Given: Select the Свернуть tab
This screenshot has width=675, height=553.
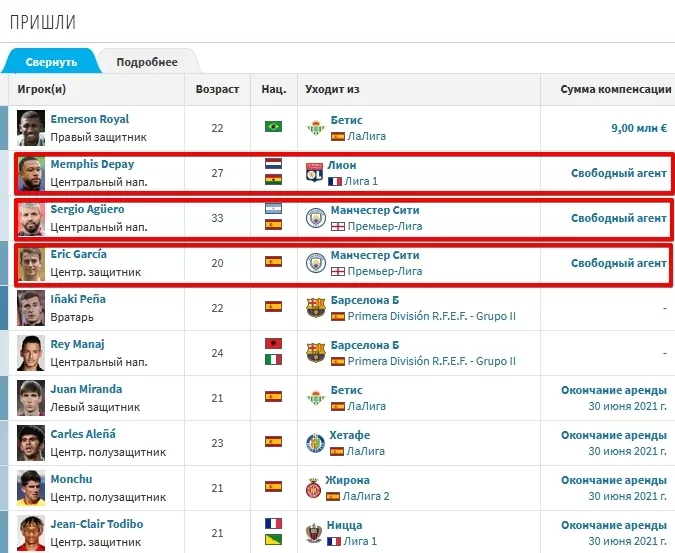Looking at the screenshot, I should tap(51, 62).
